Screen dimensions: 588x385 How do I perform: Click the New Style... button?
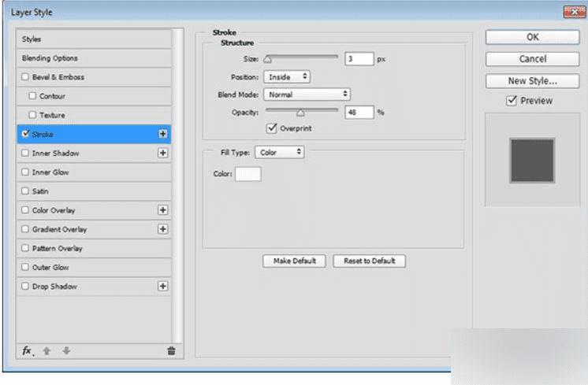532,81
